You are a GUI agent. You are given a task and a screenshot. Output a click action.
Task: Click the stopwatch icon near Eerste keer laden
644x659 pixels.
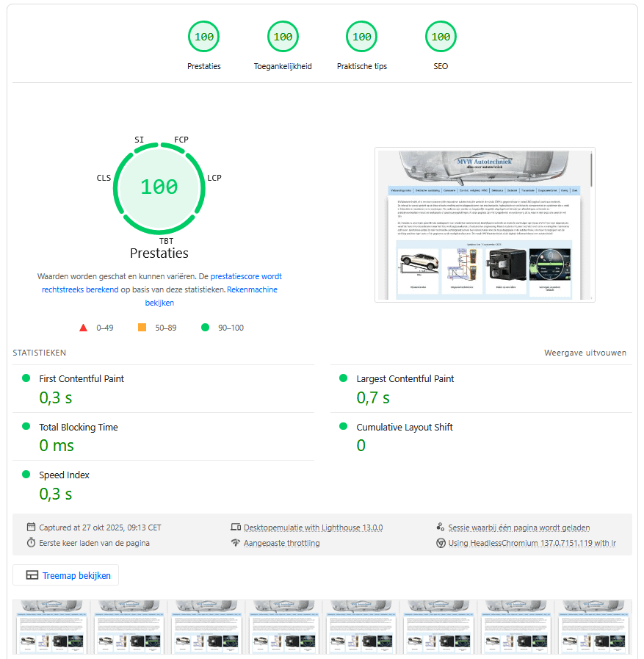pyautogui.click(x=31, y=544)
